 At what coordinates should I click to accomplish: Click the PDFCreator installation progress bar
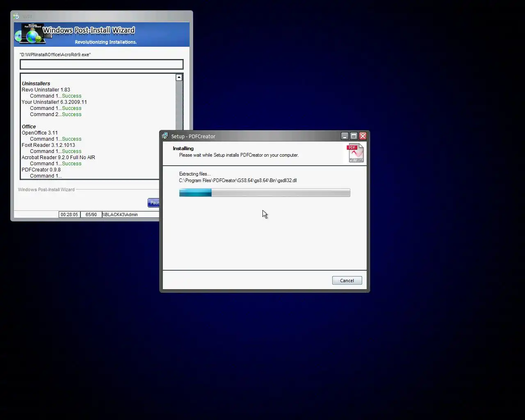265,193
